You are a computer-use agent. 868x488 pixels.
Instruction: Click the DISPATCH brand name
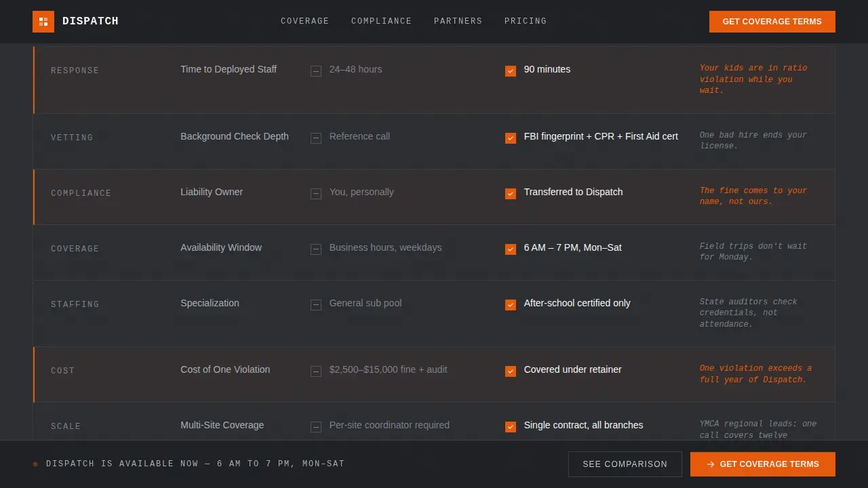[90, 22]
